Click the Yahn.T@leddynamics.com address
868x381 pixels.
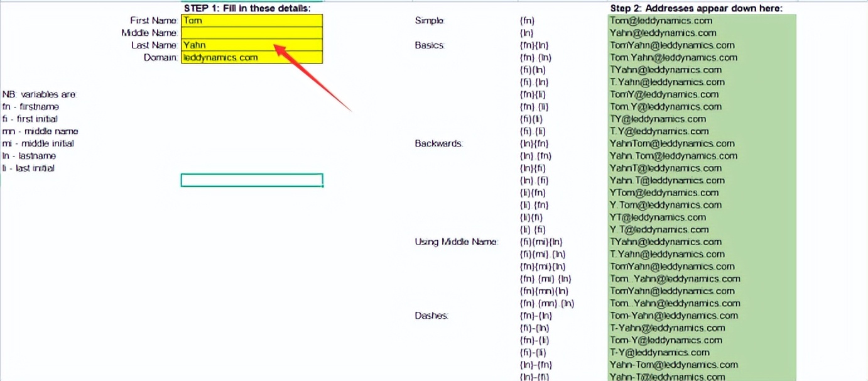pyautogui.click(x=667, y=180)
